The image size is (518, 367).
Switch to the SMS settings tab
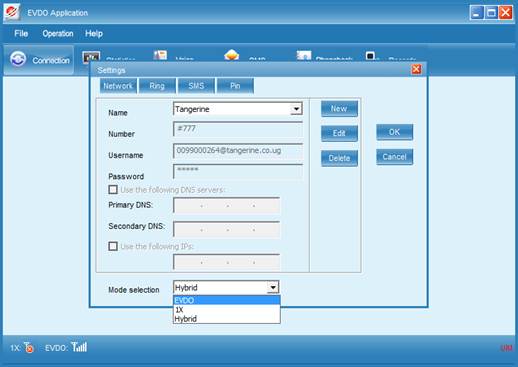pyautogui.click(x=196, y=86)
